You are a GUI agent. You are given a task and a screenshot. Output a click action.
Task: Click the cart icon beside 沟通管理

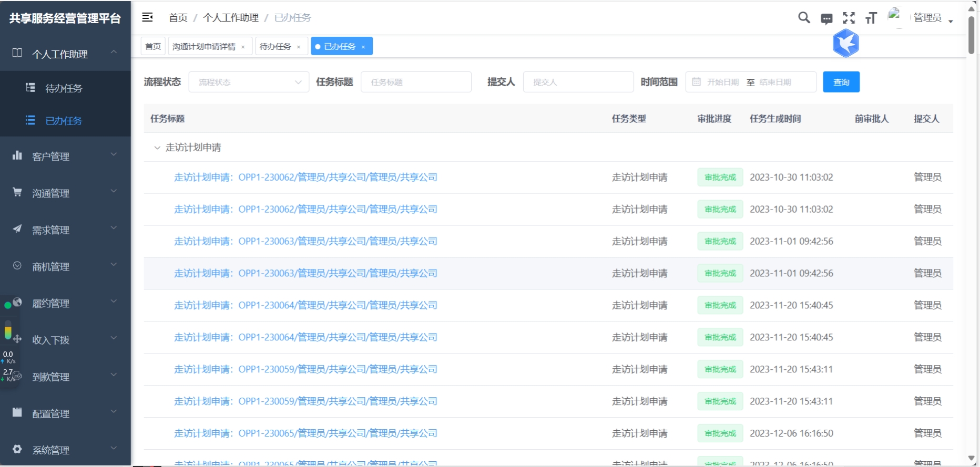click(x=17, y=192)
